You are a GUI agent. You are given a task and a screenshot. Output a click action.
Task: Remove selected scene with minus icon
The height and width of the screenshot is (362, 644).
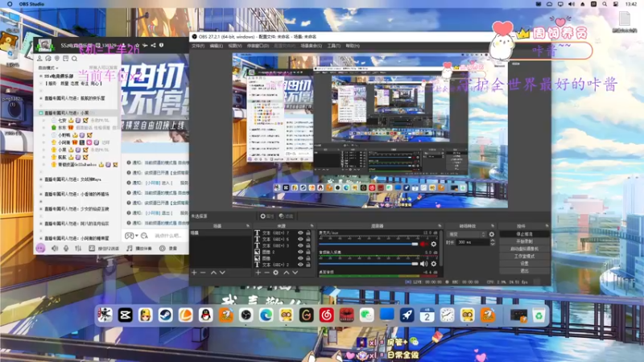point(203,273)
